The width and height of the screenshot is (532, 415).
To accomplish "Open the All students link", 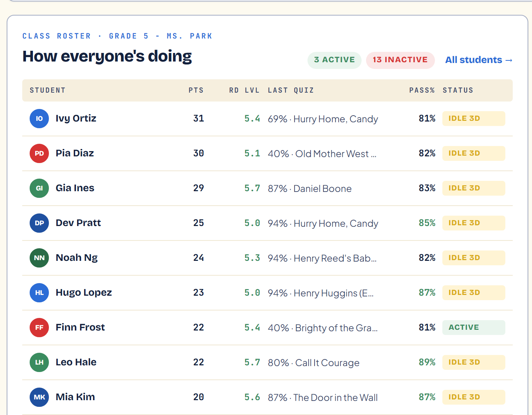I will click(479, 60).
